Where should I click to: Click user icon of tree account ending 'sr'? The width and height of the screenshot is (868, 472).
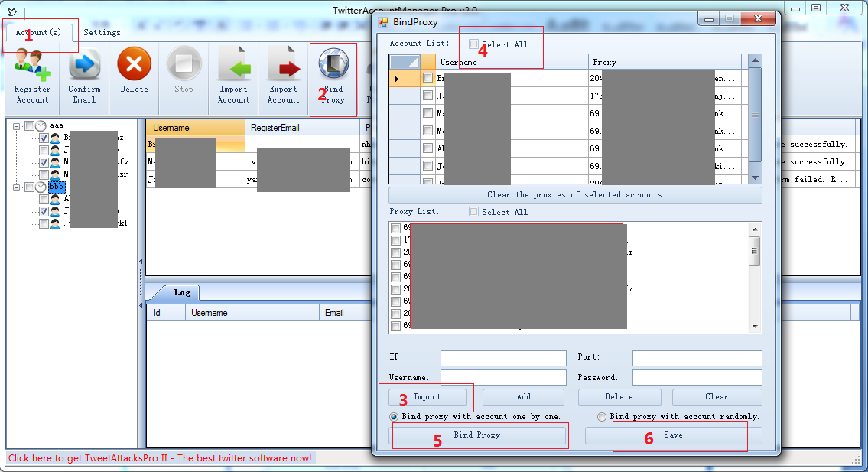[55, 174]
